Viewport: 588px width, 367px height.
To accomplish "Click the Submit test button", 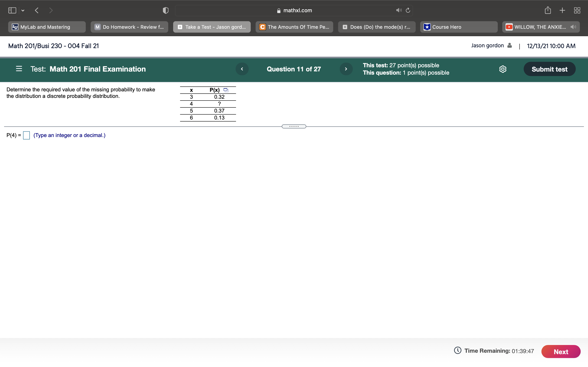I will pos(549,69).
